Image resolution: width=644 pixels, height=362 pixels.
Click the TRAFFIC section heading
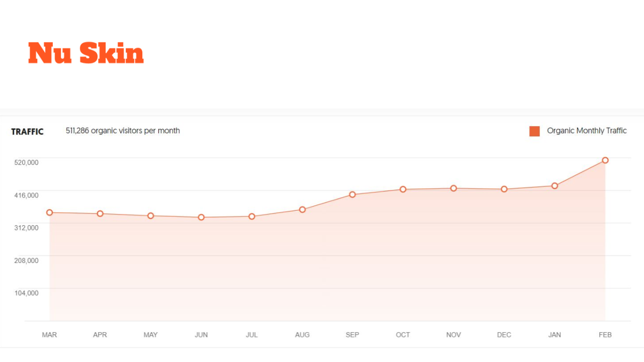(27, 132)
